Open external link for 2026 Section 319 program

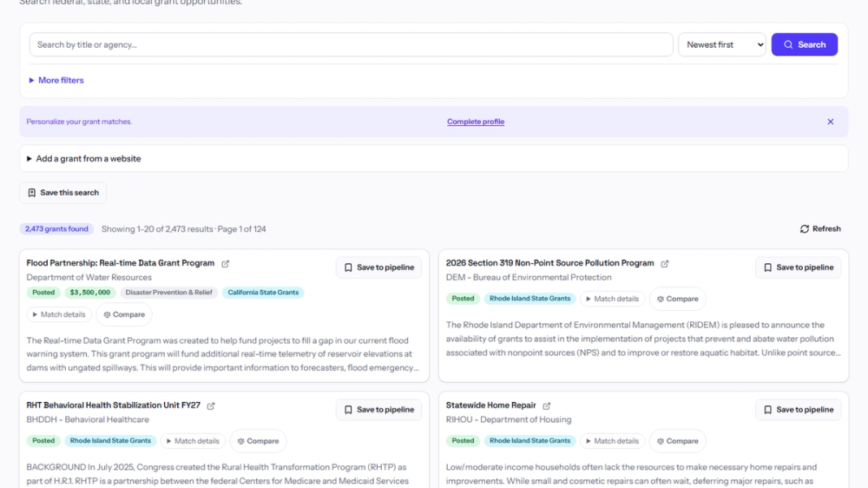(665, 264)
